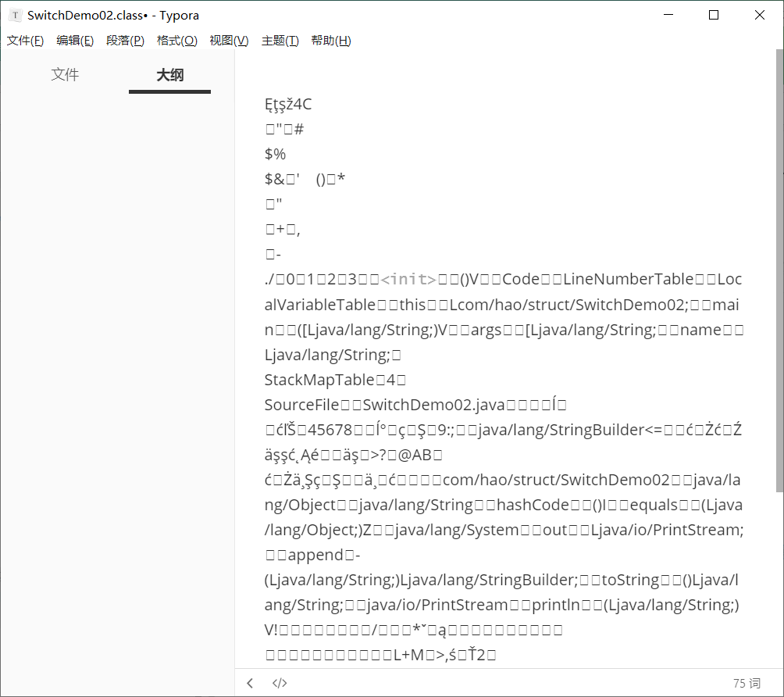Minimize the Typora window

(668, 15)
